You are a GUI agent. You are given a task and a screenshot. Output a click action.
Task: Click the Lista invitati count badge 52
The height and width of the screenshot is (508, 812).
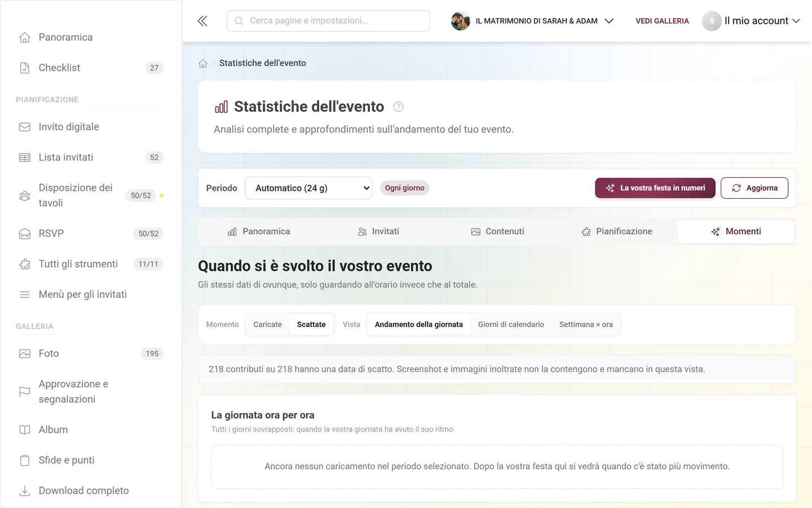coord(155,157)
